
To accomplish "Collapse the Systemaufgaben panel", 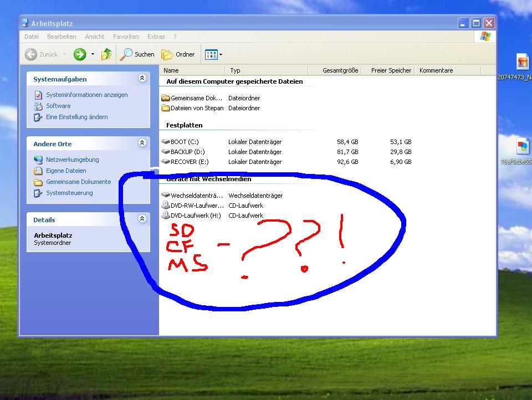I will tap(142, 79).
